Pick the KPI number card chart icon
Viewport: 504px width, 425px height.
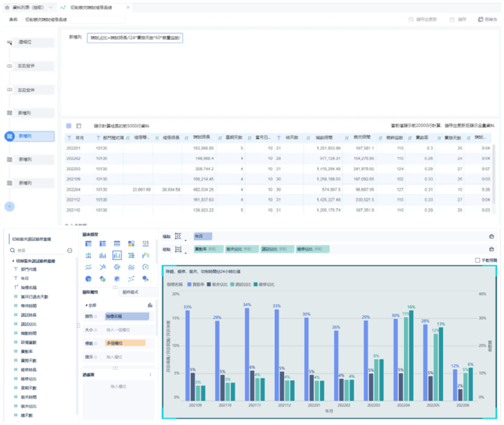click(x=145, y=244)
